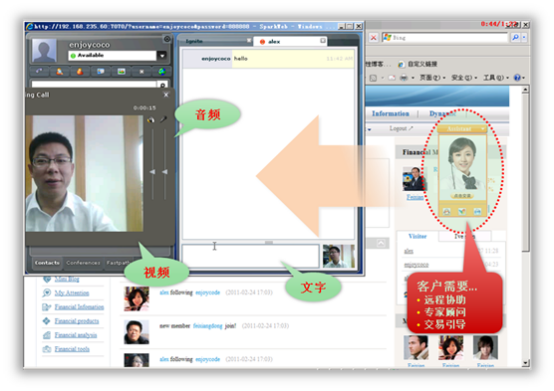Image resolution: width=554 pixels, height=391 pixels.
Task: Close the ongoing call panel
Action: pos(166,95)
